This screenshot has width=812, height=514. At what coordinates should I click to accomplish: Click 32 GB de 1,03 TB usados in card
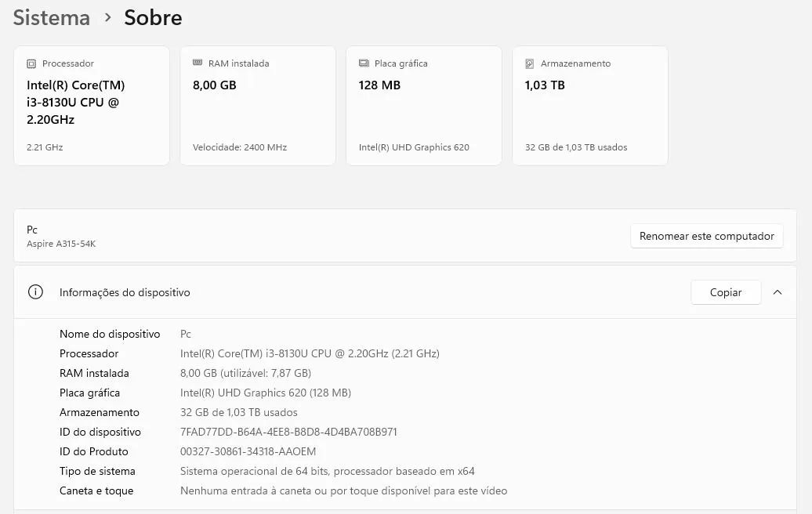576,147
